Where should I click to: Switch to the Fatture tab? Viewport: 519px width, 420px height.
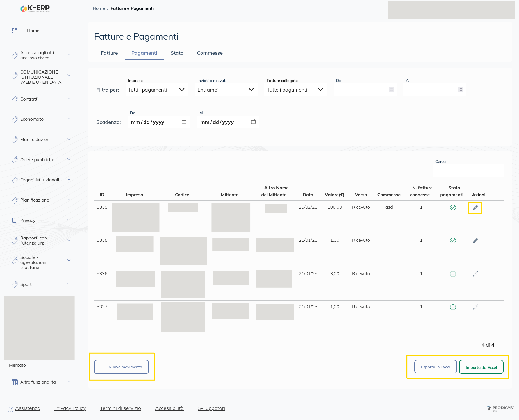click(109, 53)
